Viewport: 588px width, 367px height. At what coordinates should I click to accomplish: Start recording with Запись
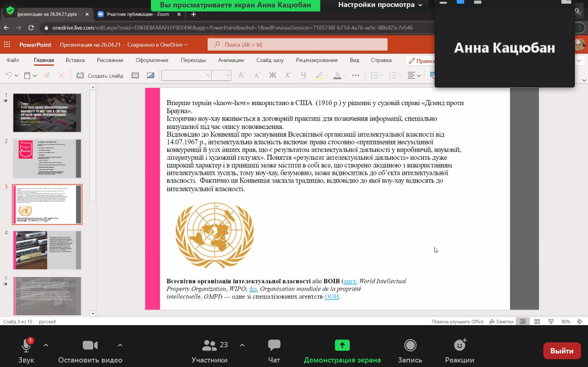410,350
